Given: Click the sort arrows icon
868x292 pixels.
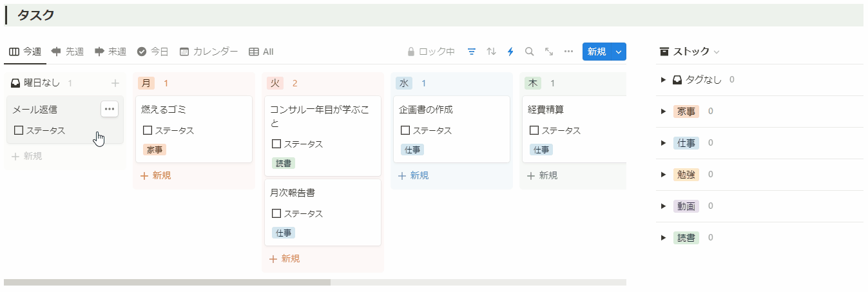Looking at the screenshot, I should click(491, 52).
